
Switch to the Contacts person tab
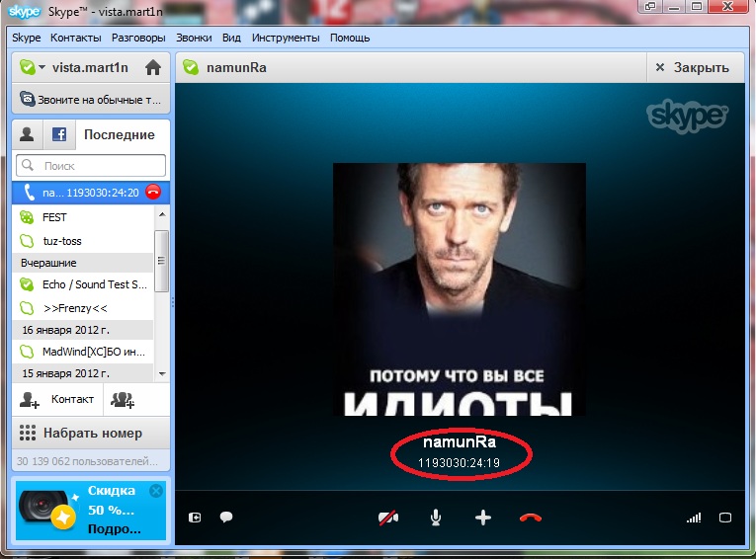(x=27, y=134)
